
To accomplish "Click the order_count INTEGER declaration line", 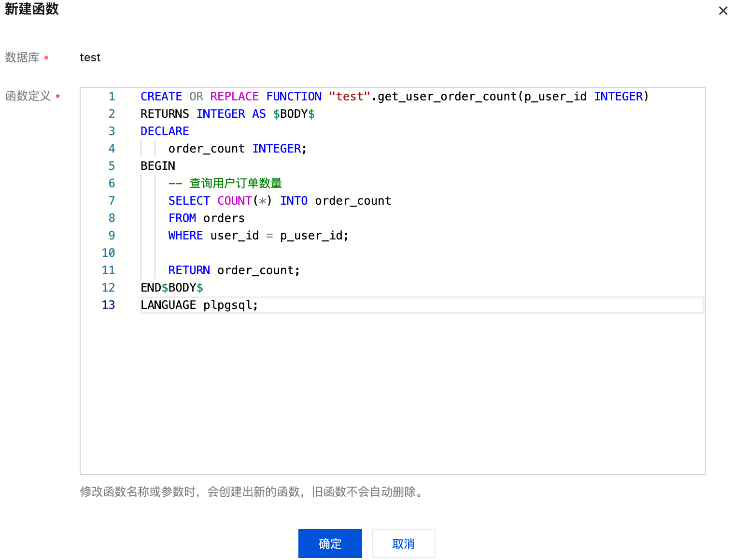I will point(237,149).
